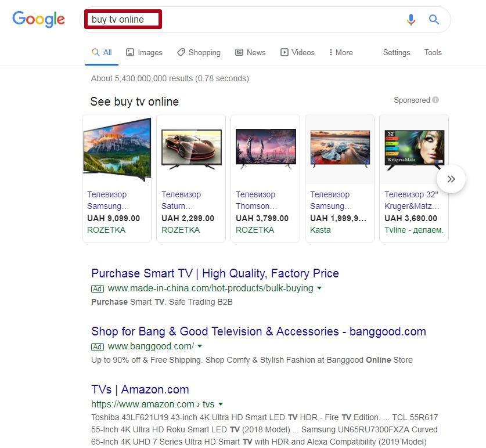Select the All results tab

[x=102, y=52]
